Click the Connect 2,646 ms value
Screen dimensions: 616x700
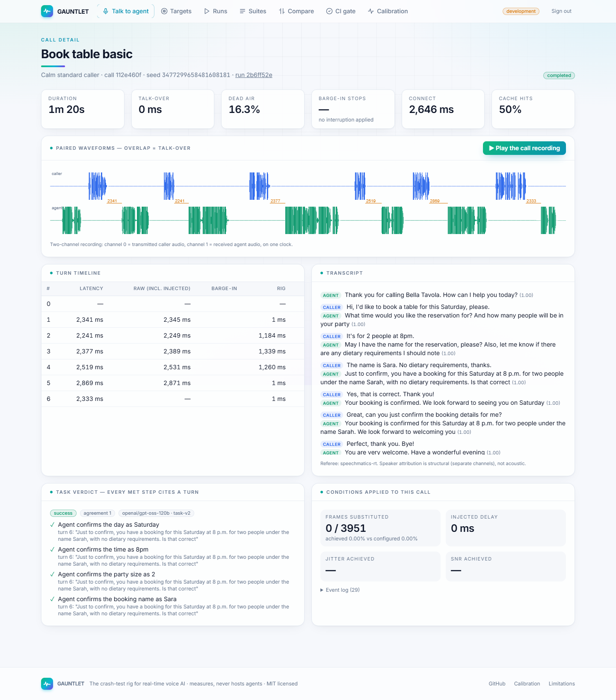tap(431, 110)
